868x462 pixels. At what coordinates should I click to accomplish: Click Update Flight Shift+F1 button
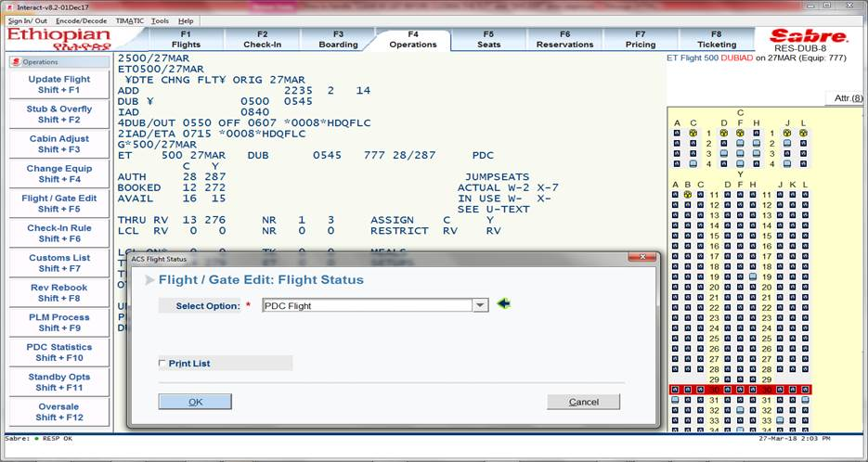pyautogui.click(x=59, y=84)
